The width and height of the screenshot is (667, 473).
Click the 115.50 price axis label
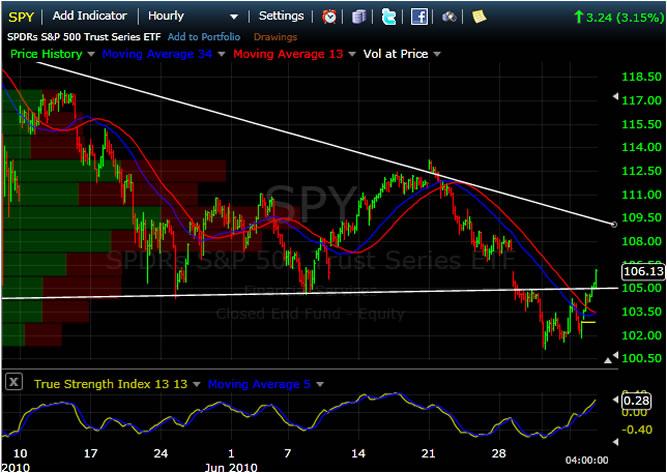(x=641, y=124)
